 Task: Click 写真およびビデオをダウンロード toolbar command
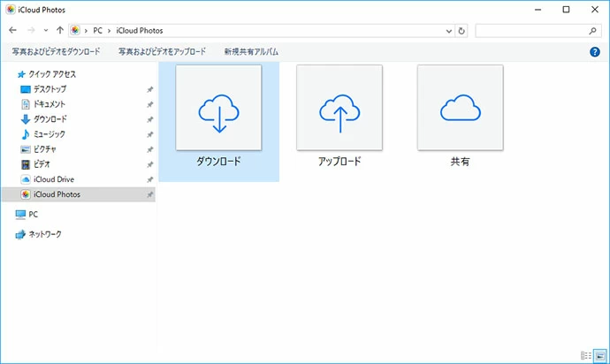56,51
